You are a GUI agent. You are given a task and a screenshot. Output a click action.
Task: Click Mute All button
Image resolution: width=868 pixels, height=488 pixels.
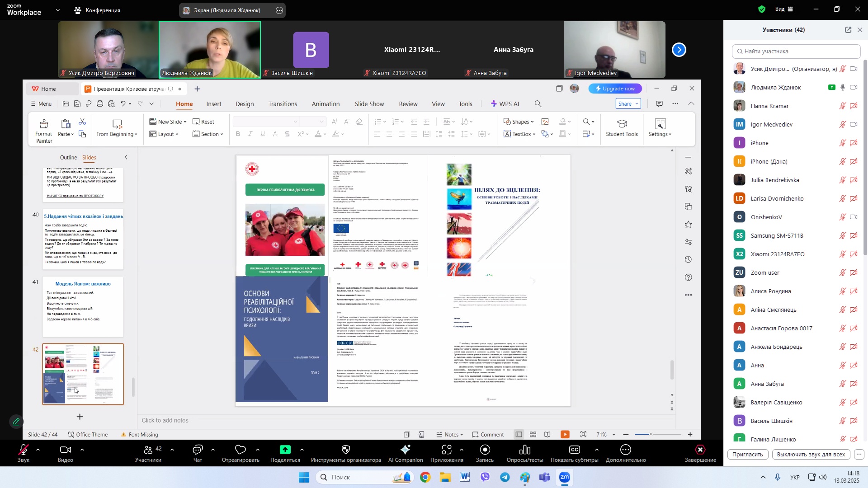click(811, 455)
